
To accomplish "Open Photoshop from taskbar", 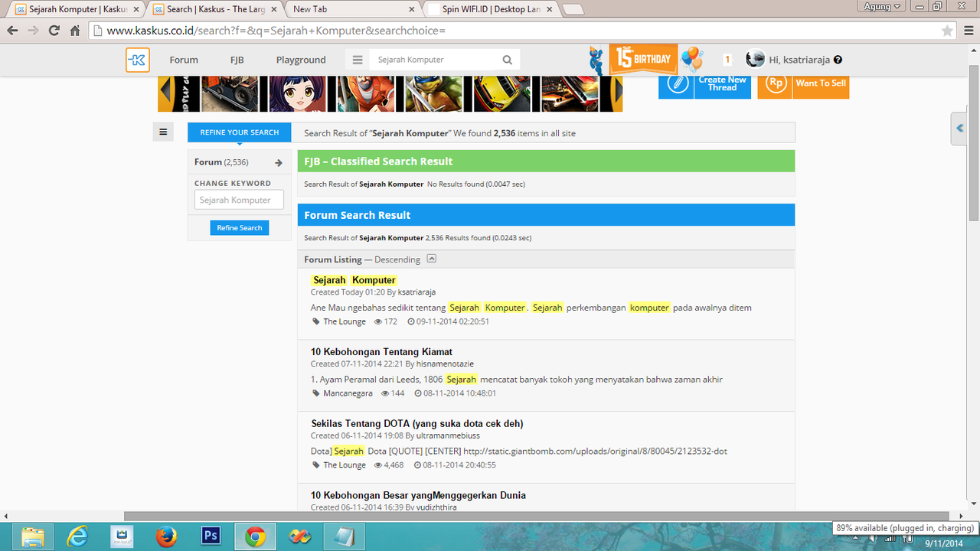I will click(211, 536).
